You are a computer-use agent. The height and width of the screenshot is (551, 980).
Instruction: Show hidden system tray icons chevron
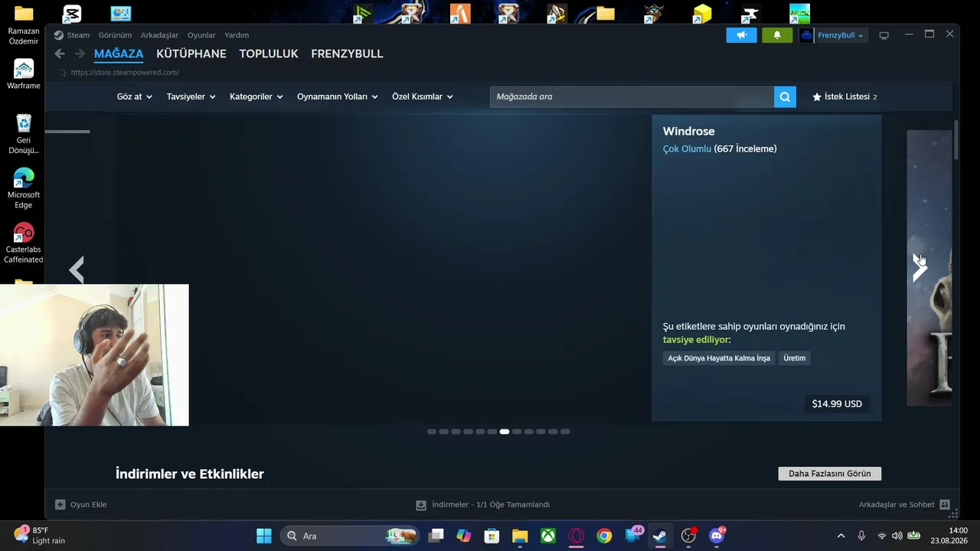coord(841,536)
